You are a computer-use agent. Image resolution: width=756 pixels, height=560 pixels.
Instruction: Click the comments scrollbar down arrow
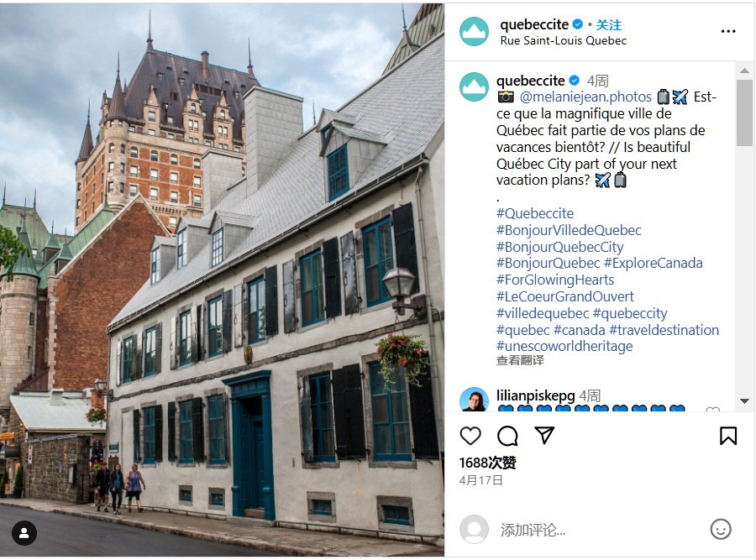tap(744, 401)
